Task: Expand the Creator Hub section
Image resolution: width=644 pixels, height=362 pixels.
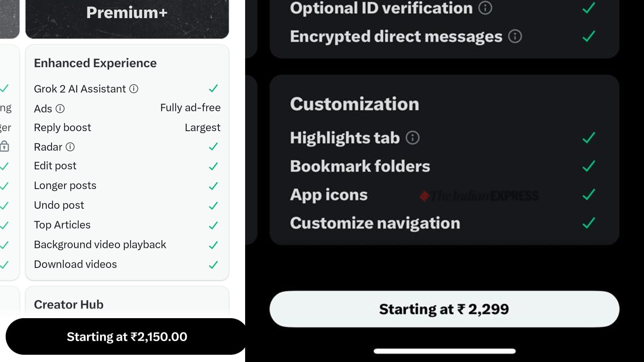Action: (68, 304)
